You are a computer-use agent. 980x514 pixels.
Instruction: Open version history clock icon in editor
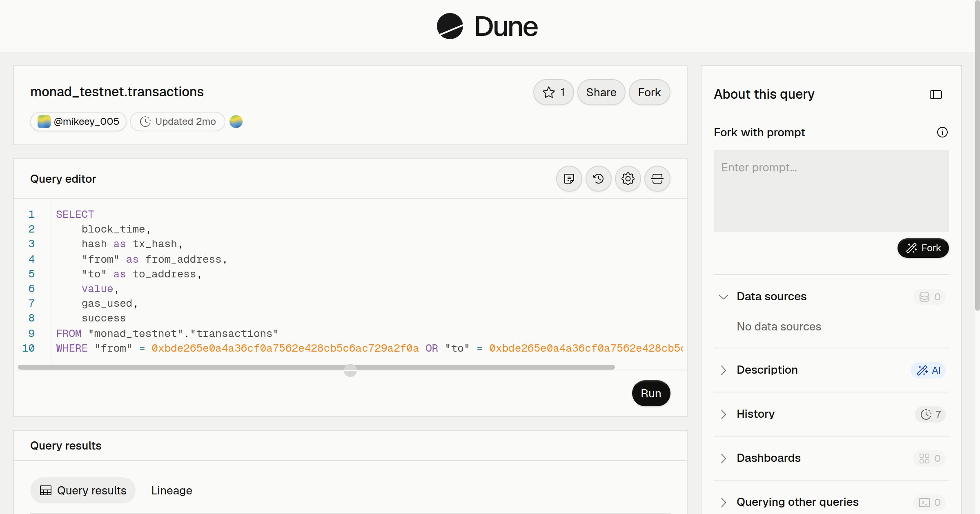click(x=598, y=179)
